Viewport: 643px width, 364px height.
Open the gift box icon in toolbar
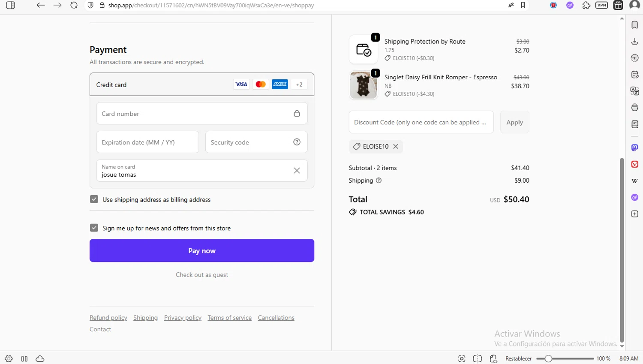coord(618,5)
